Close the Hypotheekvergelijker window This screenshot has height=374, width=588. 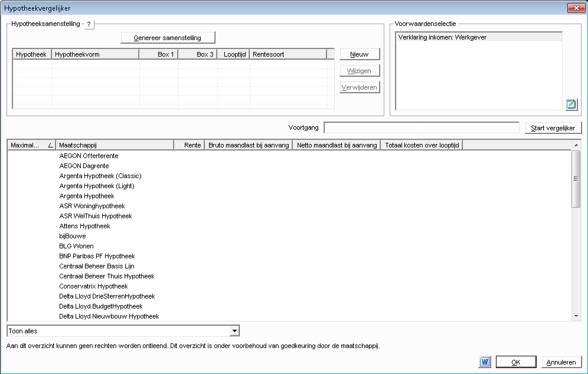576,8
